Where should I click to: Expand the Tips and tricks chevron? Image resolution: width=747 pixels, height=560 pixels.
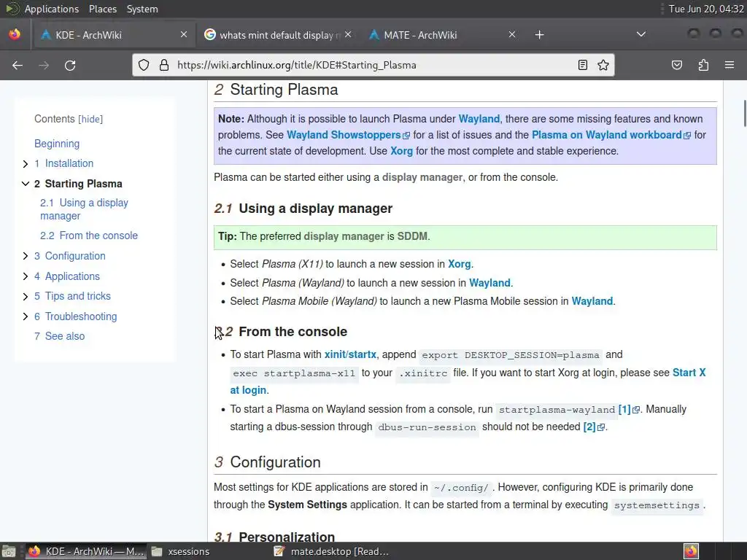click(x=26, y=296)
